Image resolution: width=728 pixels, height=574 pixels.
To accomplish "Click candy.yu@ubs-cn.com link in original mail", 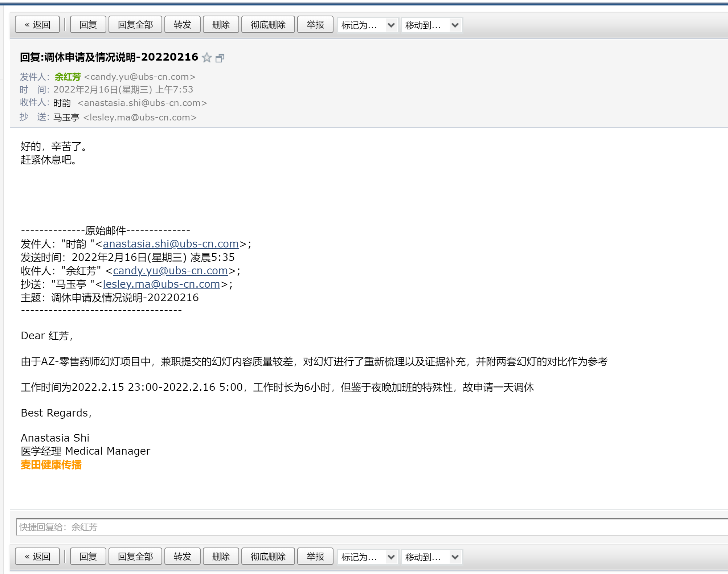I will point(170,271).
